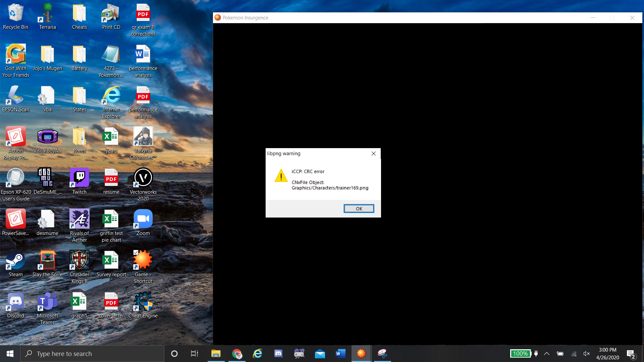The height and width of the screenshot is (362, 644).
Task: Show hidden system tray icons
Action: point(546,354)
